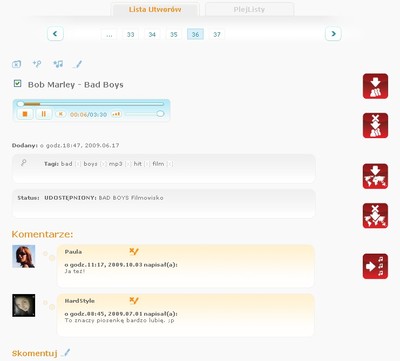
Task: Open Paula's avatar thumbnail
Action: coord(24,256)
